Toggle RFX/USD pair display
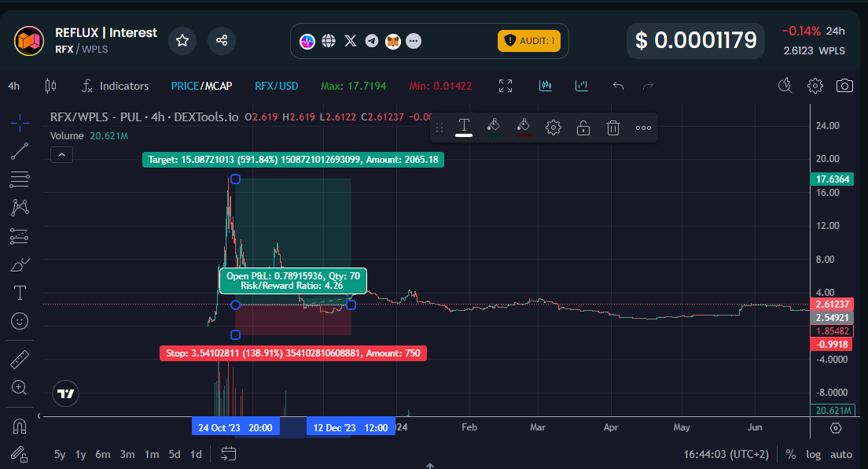 click(x=276, y=86)
